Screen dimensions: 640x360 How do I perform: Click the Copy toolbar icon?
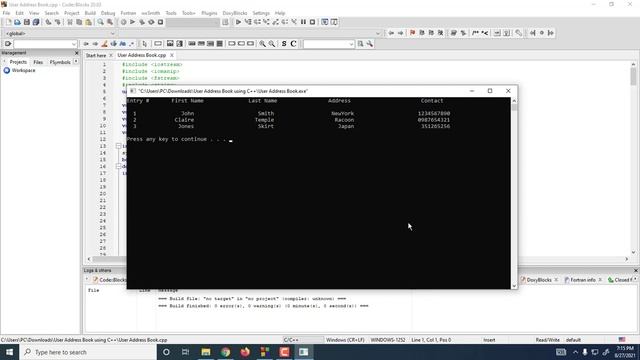tap(79, 22)
